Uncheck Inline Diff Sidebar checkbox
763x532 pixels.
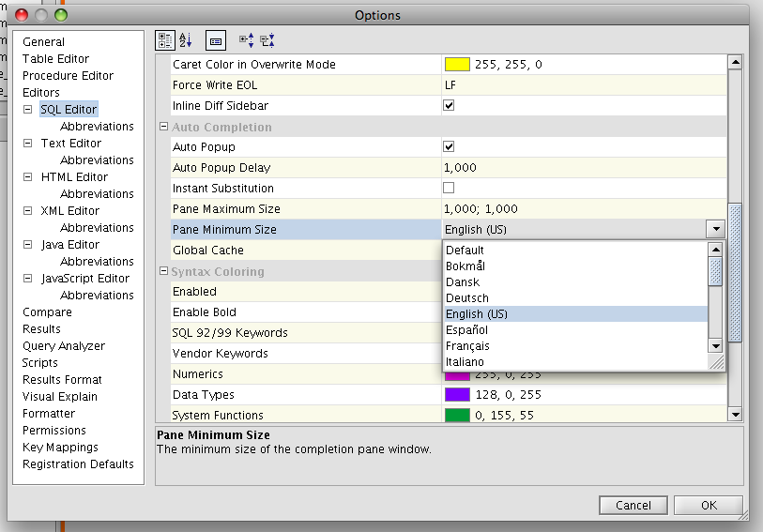(449, 105)
